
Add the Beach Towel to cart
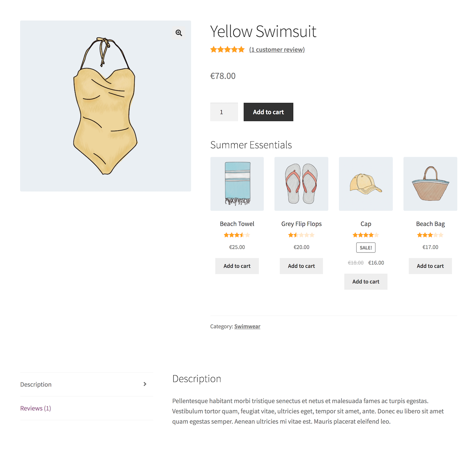pyautogui.click(x=237, y=266)
